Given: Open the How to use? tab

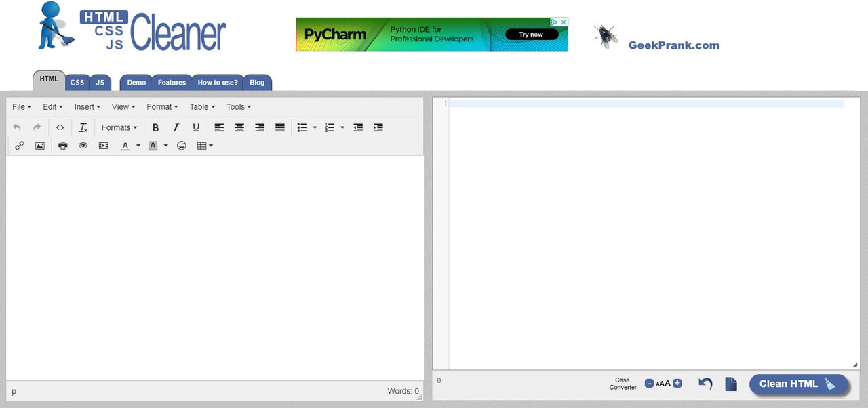Looking at the screenshot, I should coord(218,83).
